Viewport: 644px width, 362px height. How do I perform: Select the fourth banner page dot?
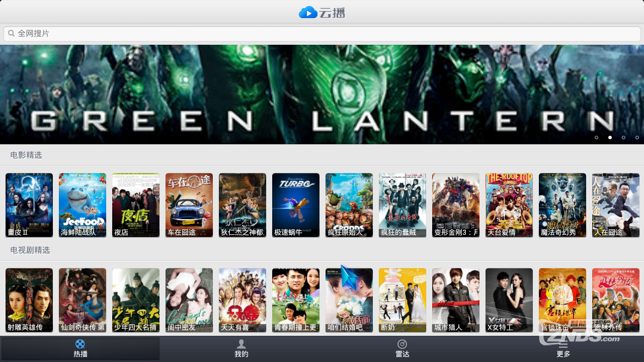click(x=637, y=137)
